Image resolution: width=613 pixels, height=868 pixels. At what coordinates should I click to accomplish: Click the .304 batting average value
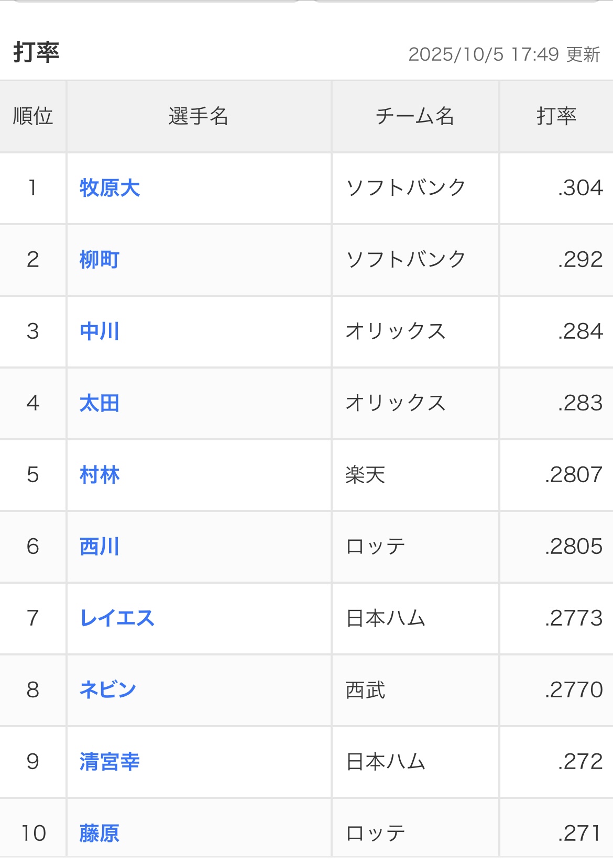(581, 188)
